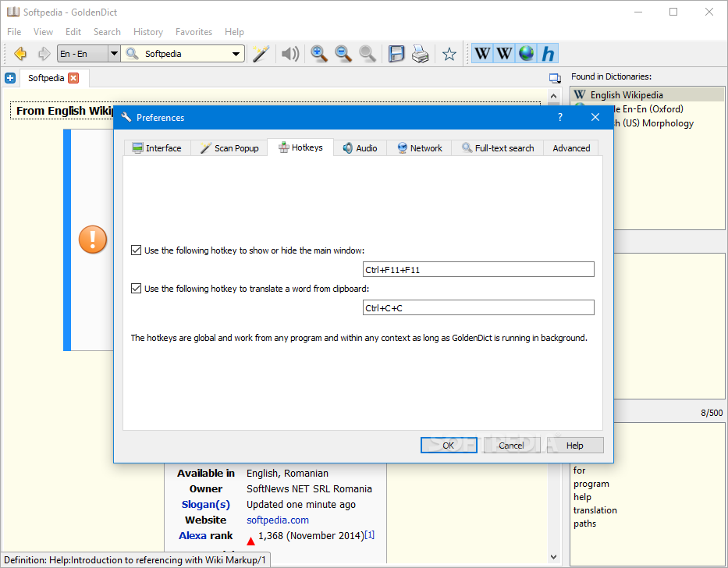This screenshot has height=568, width=728.
Task: Close the Preferences dialog with X
Action: pos(595,118)
